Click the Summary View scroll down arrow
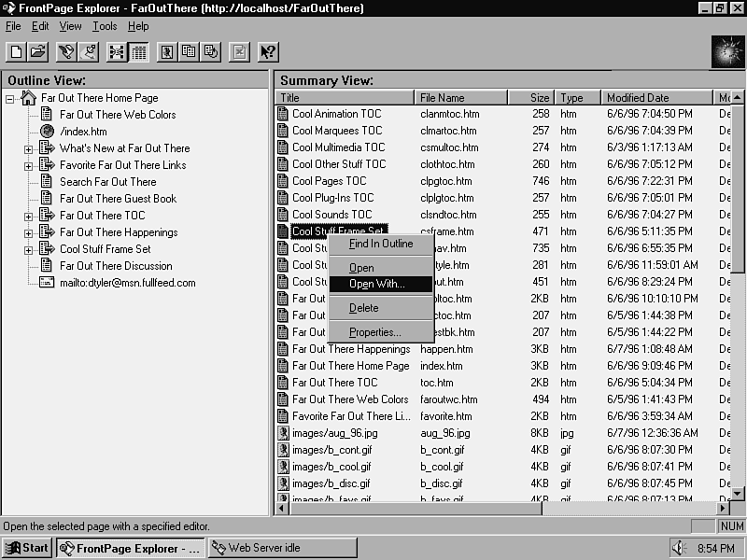Screen dimensions: 747x560 point(738,493)
